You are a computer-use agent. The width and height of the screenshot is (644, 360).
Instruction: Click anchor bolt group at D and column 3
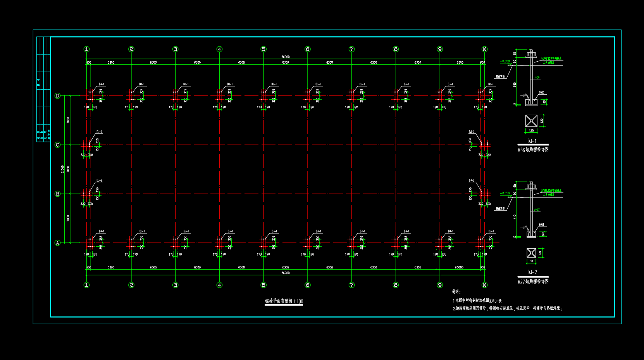point(176,96)
